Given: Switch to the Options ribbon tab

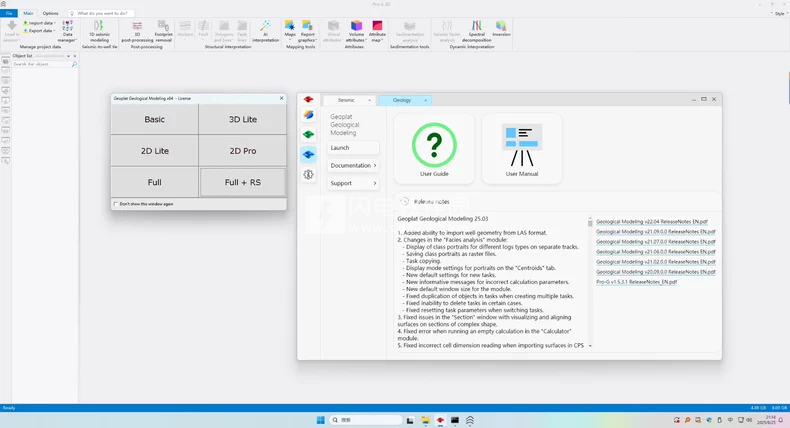Looking at the screenshot, I should [50, 13].
